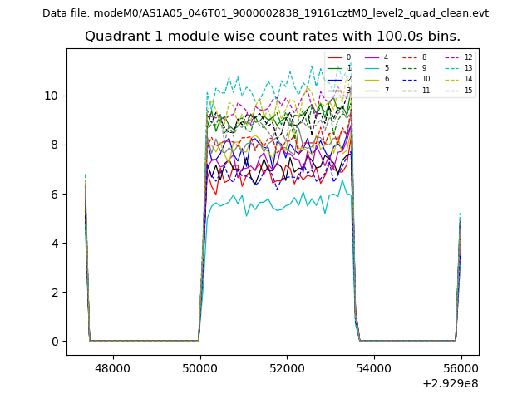Viewport: 532px width, 399px height.
Task: Select legend entry 4 with magenta line
Action: (x=377, y=57)
